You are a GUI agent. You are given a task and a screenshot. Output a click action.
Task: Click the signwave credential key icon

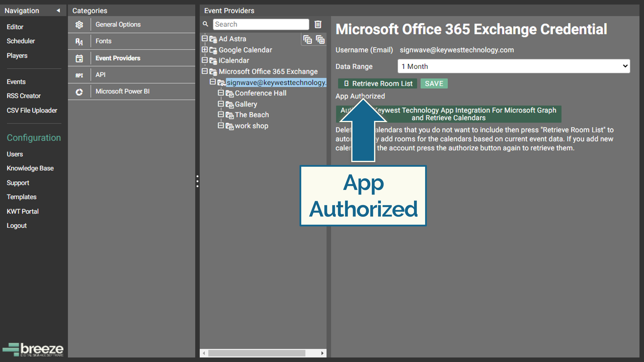point(221,83)
